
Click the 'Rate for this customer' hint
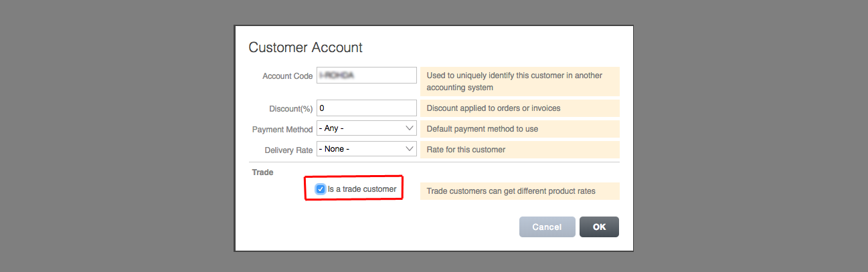[x=466, y=150]
